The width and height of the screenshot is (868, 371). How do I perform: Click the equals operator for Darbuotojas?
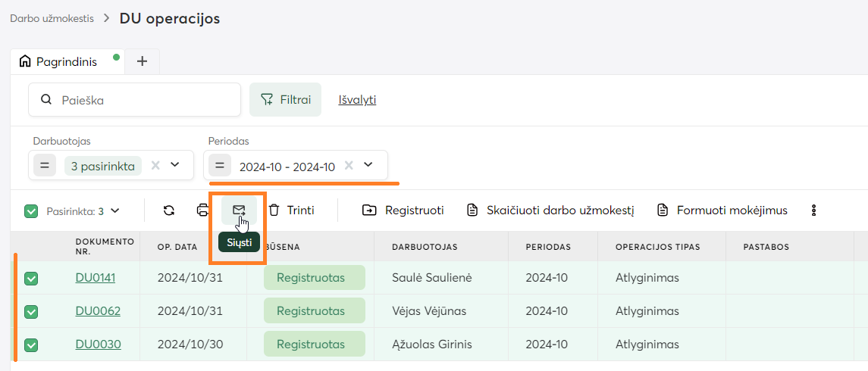(x=44, y=165)
